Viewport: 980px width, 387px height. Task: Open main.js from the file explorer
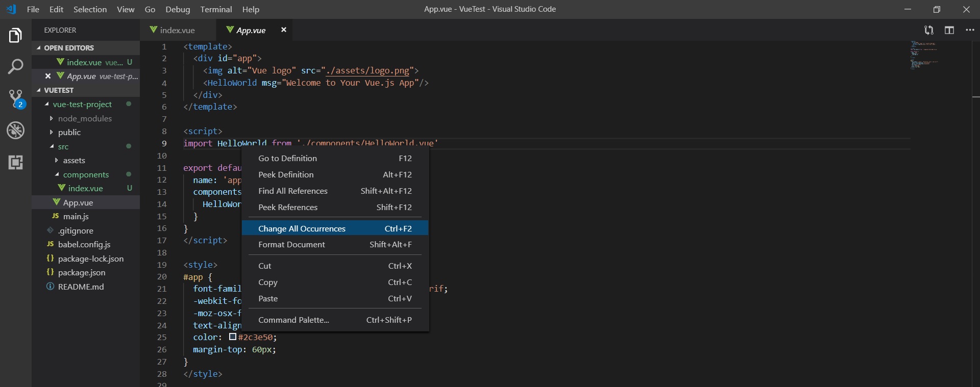[76, 216]
